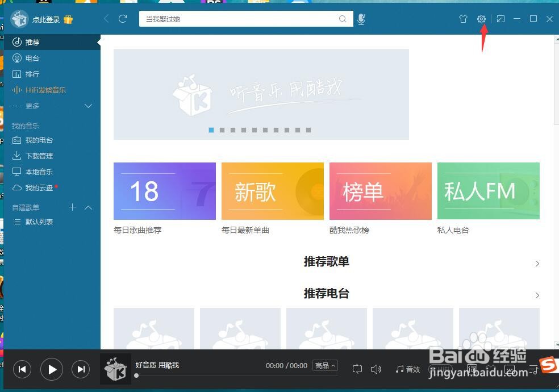Open 我的电台 in the sidebar
This screenshot has height=392, width=559.
(x=52, y=140)
